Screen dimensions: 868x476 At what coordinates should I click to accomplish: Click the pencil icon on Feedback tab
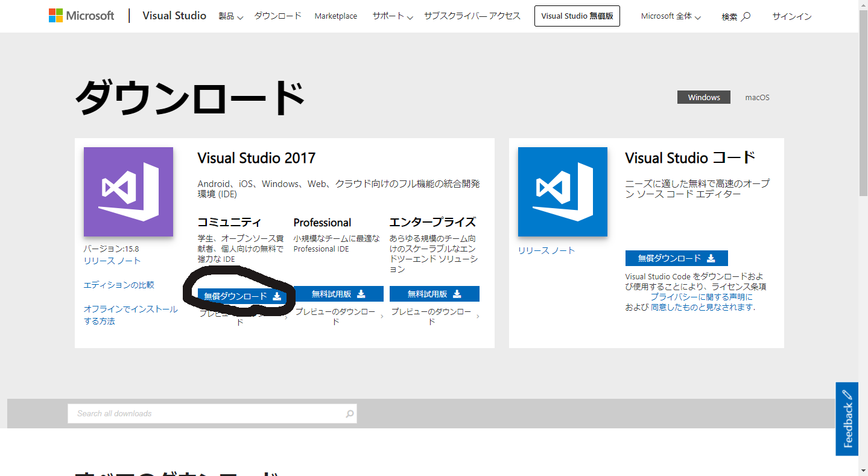847,395
